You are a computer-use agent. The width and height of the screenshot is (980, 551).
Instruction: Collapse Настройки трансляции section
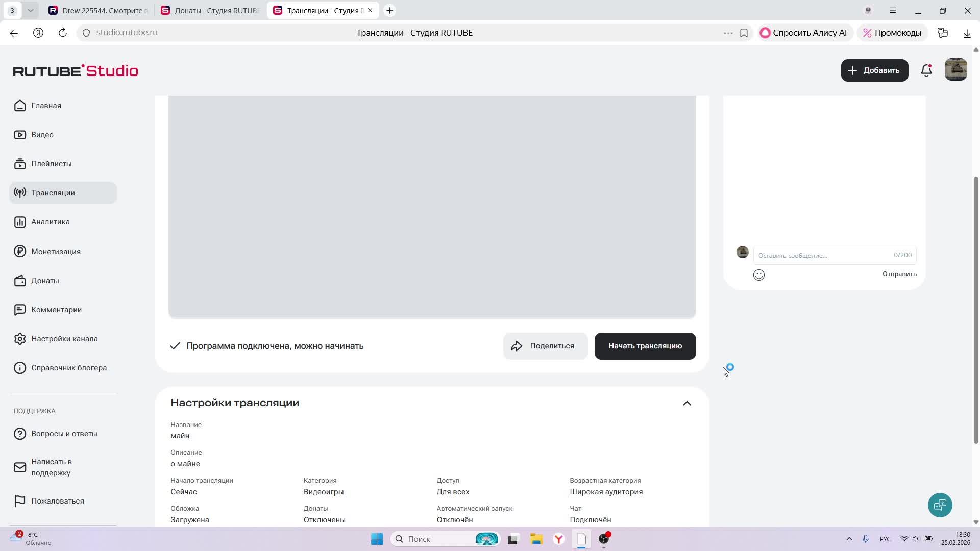pyautogui.click(x=687, y=403)
